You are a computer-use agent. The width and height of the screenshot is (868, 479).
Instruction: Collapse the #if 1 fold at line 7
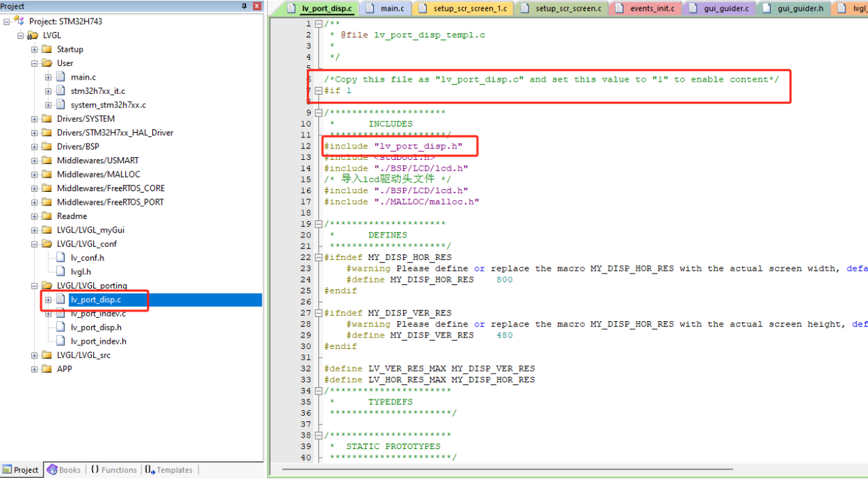pos(318,90)
